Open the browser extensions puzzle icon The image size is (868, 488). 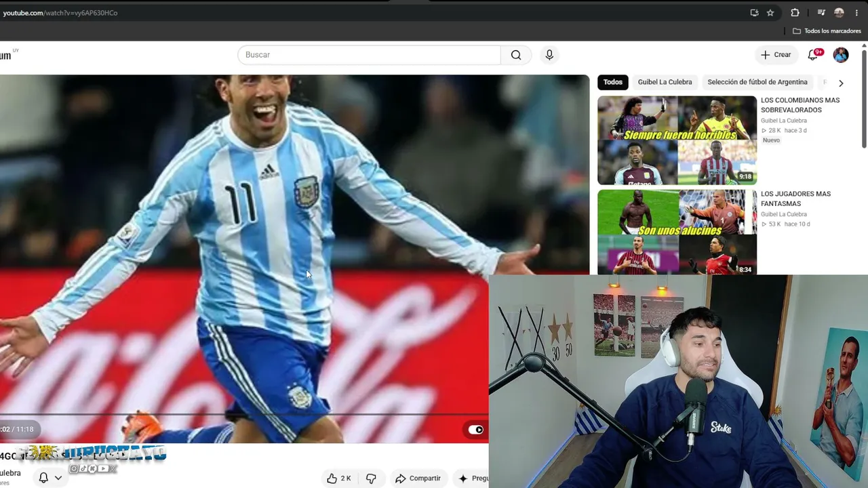[795, 13]
